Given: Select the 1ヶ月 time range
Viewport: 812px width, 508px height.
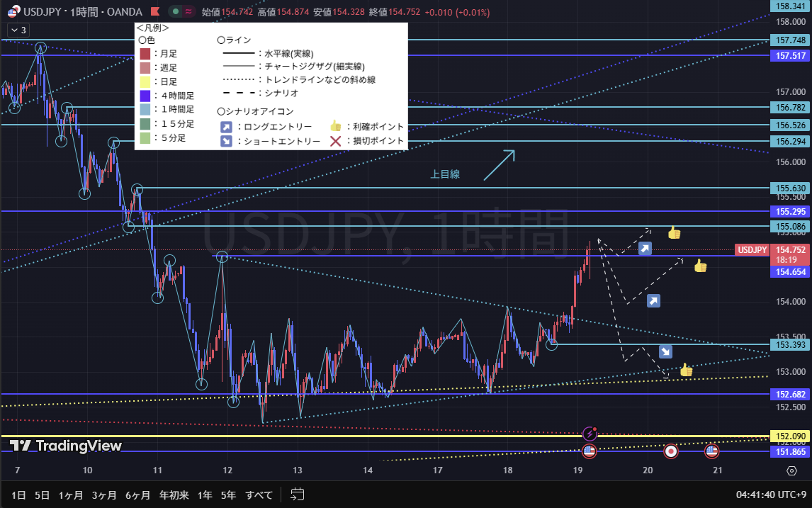Looking at the screenshot, I should pos(71,495).
